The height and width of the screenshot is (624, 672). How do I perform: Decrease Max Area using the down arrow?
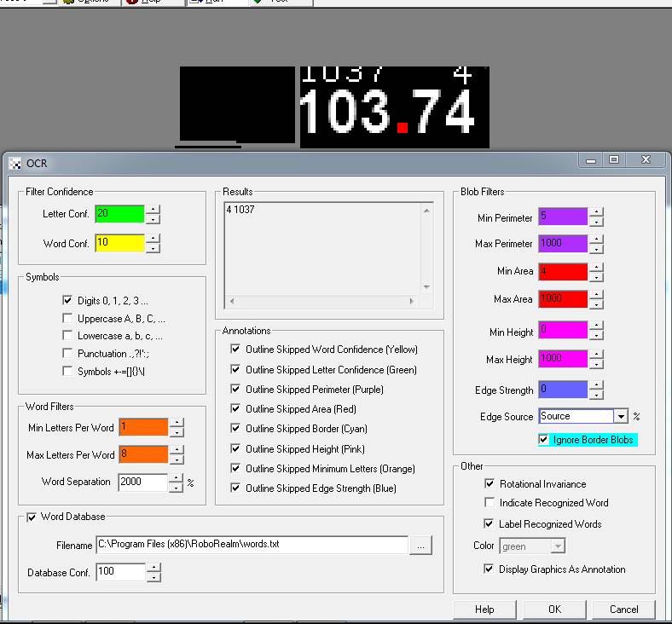(x=596, y=304)
